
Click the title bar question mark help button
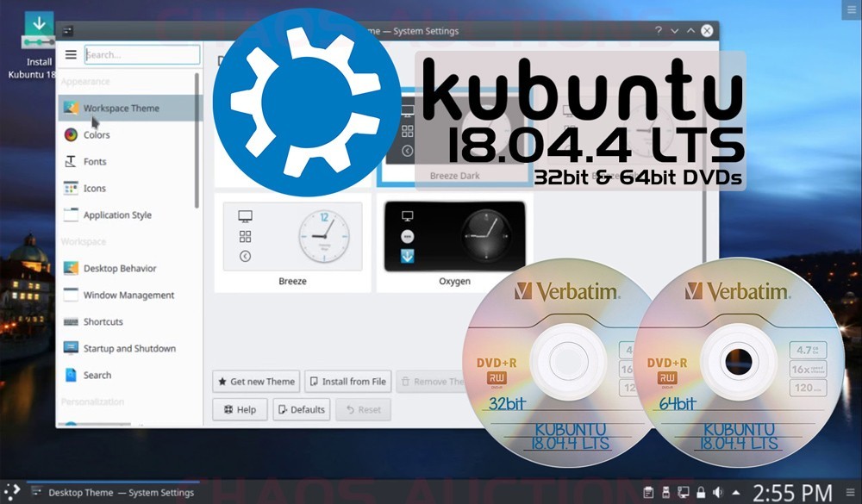click(658, 31)
